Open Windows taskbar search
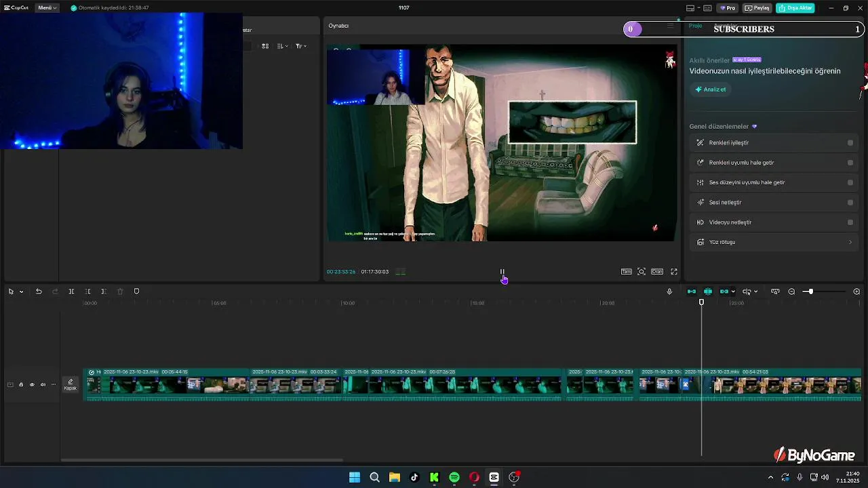This screenshot has height=488, width=868. (374, 477)
